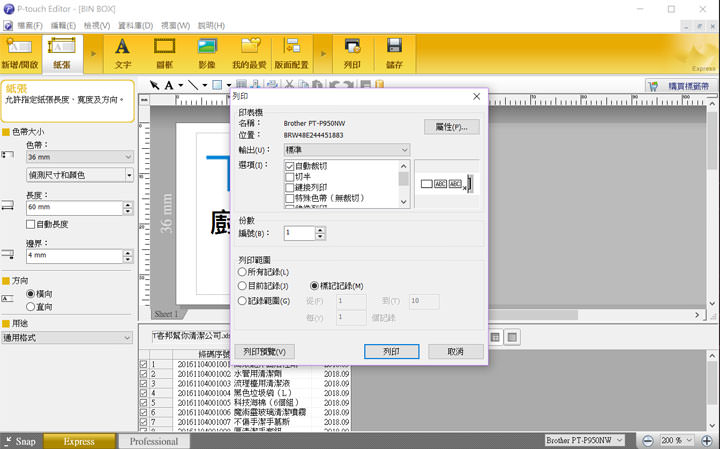Screen dimensions: 720x449
Task: Switch to Snap mode tab
Action: coord(21,441)
